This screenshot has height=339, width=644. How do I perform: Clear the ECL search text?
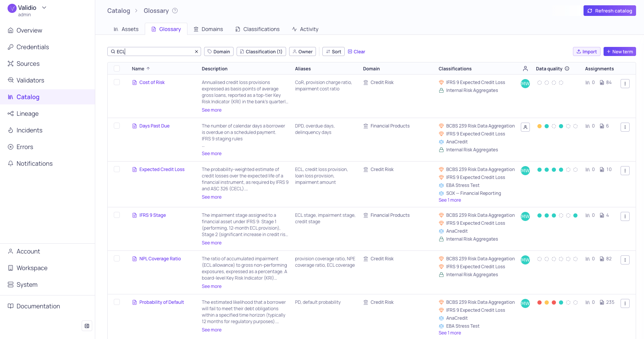click(197, 52)
